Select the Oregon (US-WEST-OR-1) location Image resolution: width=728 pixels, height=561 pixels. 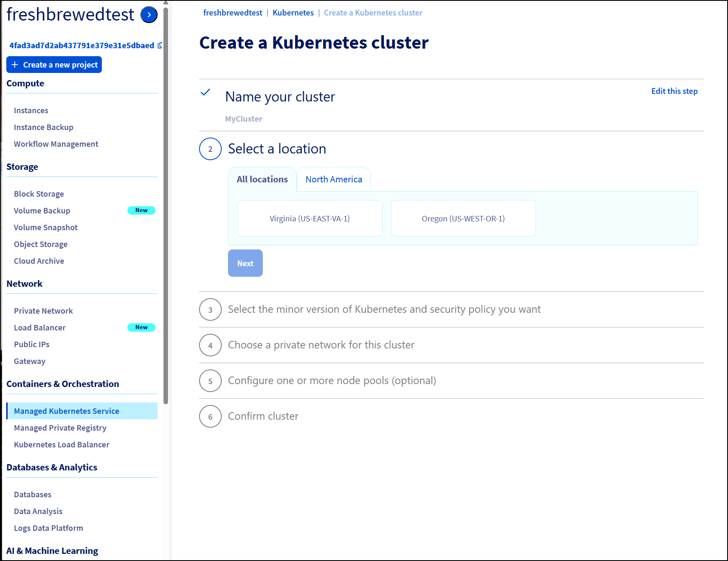(463, 218)
